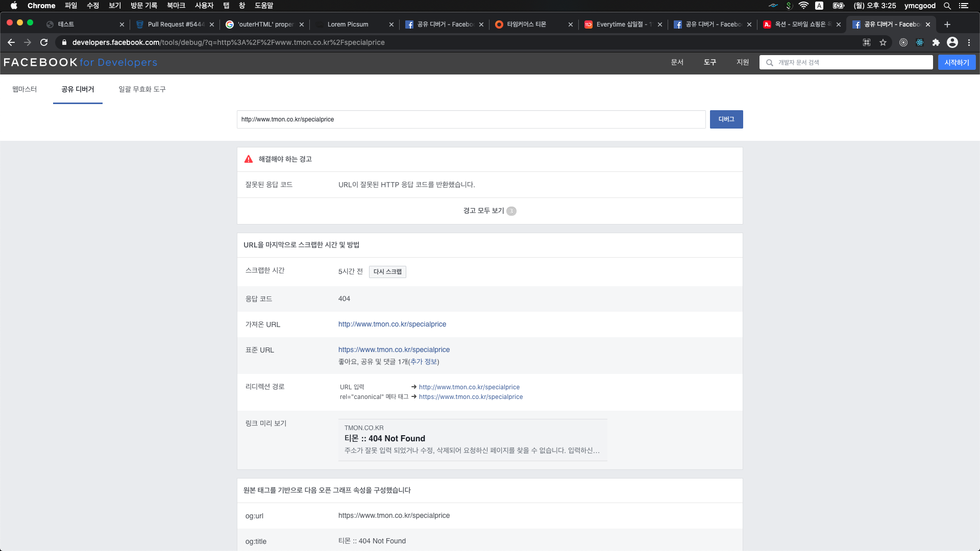Viewport: 980px width, 551px height.
Task: Click the search magnifier in docs search
Action: [x=770, y=63]
